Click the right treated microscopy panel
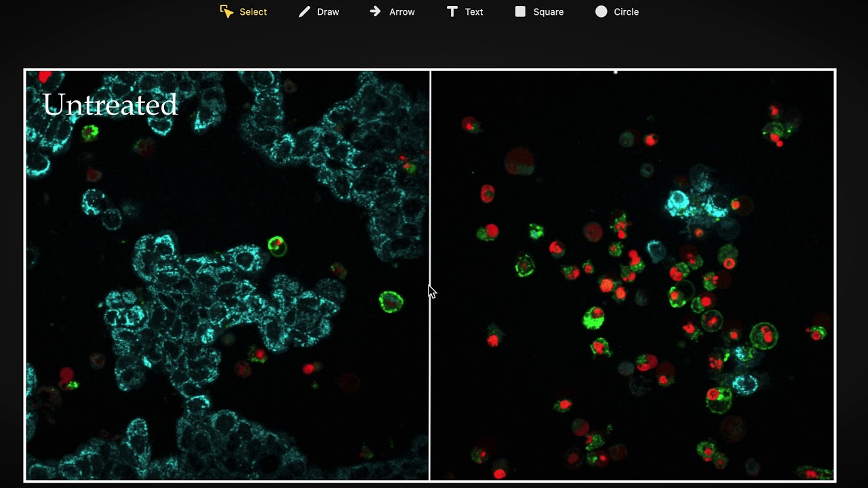Viewport: 868px width, 488px height. 632,275
